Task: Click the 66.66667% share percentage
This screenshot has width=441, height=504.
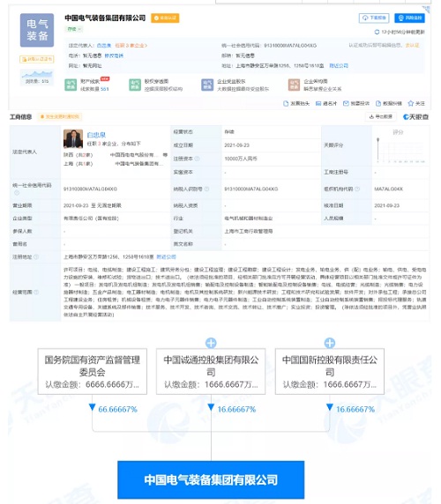Action: click(117, 410)
